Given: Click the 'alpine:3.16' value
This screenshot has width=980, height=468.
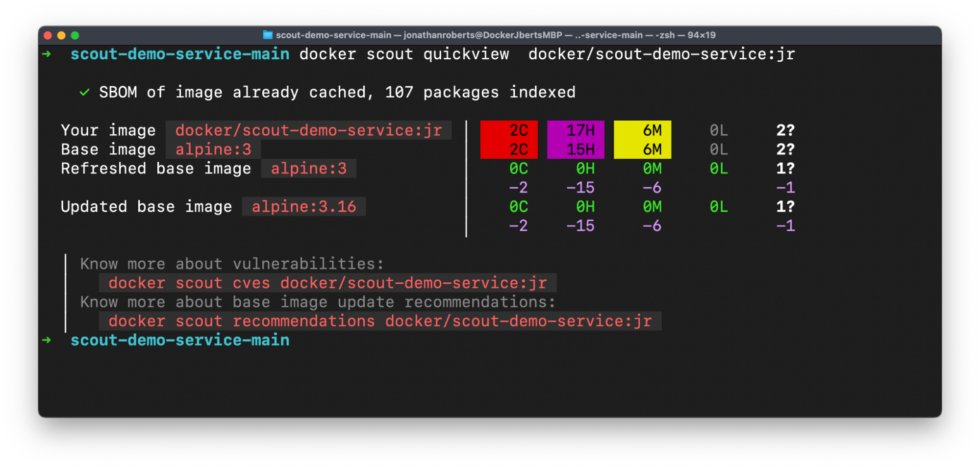Looking at the screenshot, I should [304, 207].
